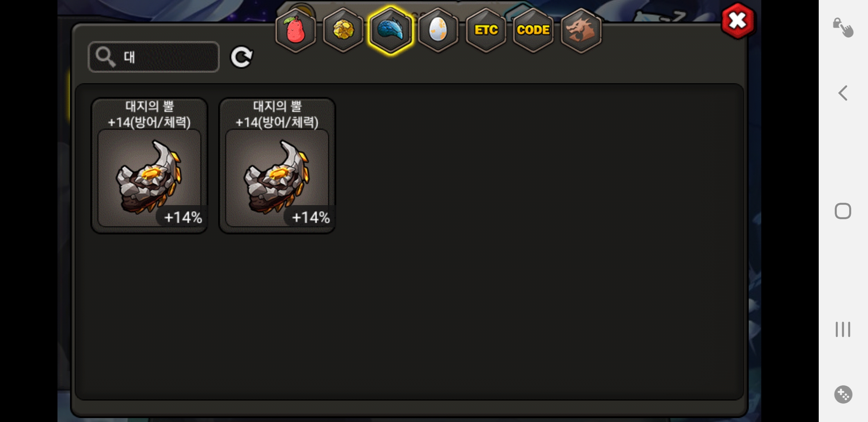Switch to the brown dragon head tab
This screenshot has width=868, height=422.
click(x=581, y=30)
